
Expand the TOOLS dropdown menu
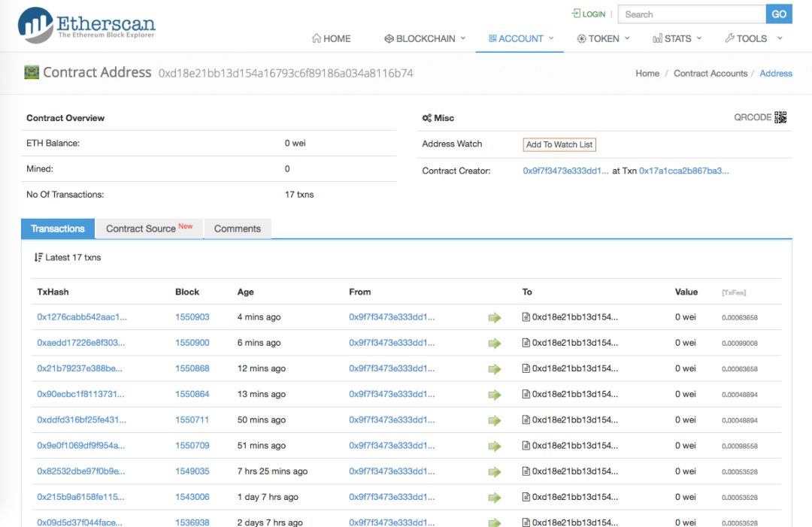[x=753, y=39]
